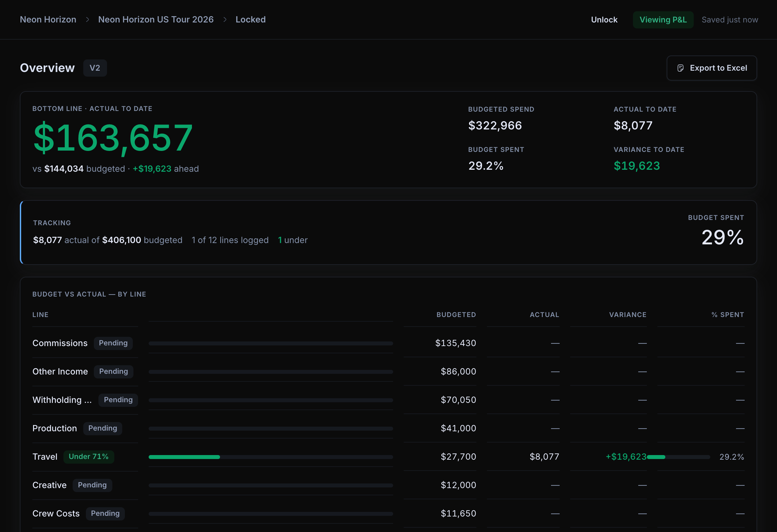The image size is (777, 532).
Task: Unlock the budget
Action: (604, 20)
